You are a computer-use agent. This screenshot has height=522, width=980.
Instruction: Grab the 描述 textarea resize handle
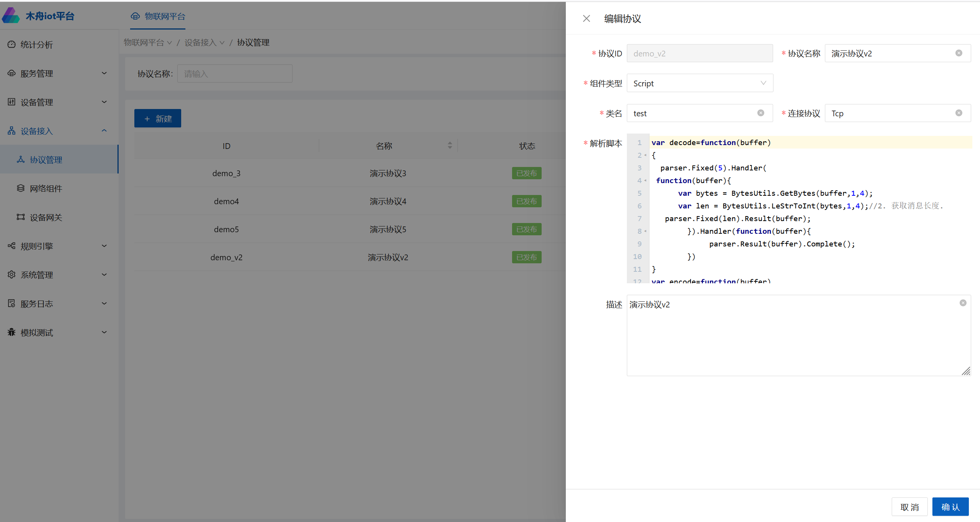[966, 371]
